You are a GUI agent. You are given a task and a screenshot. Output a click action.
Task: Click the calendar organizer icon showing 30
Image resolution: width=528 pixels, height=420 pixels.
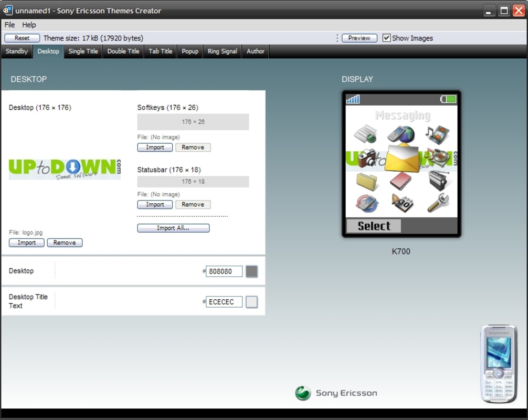(x=403, y=203)
